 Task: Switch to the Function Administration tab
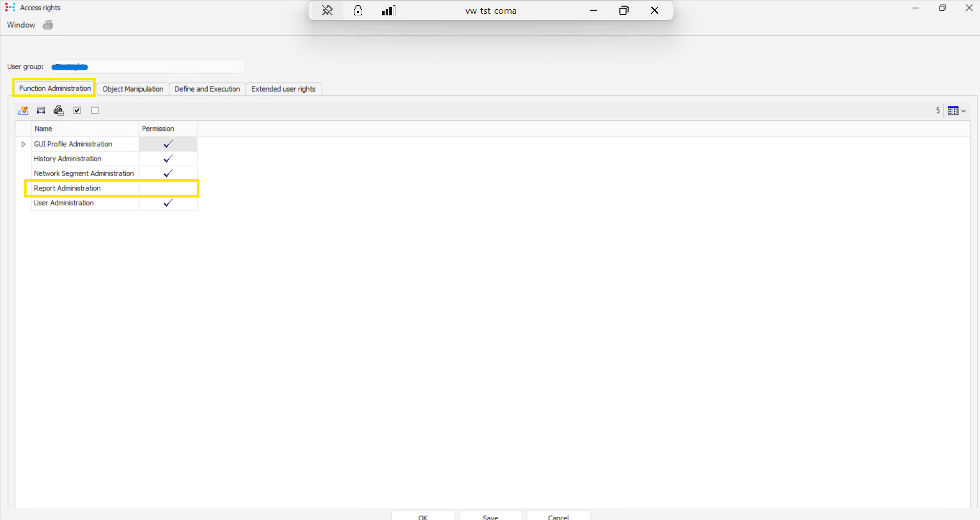55,89
